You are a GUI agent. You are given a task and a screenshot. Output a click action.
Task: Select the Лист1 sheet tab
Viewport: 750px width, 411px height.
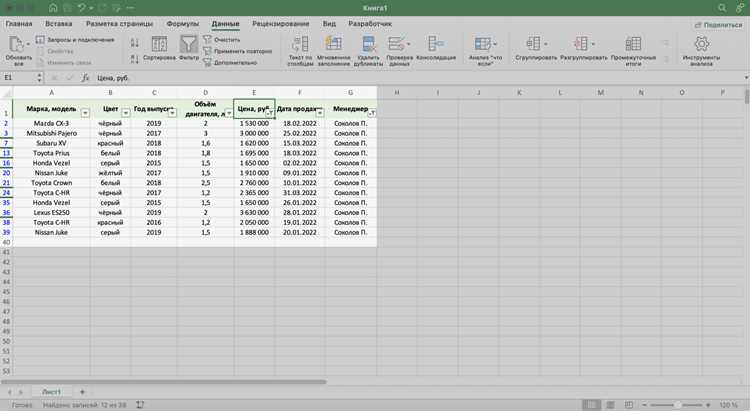tap(52, 391)
